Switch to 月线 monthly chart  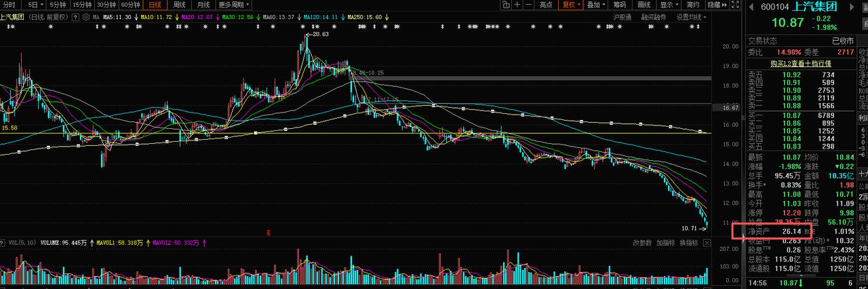click(x=203, y=5)
